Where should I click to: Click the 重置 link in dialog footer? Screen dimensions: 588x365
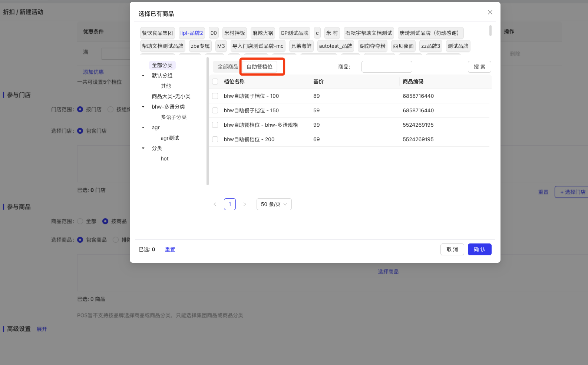pos(170,249)
